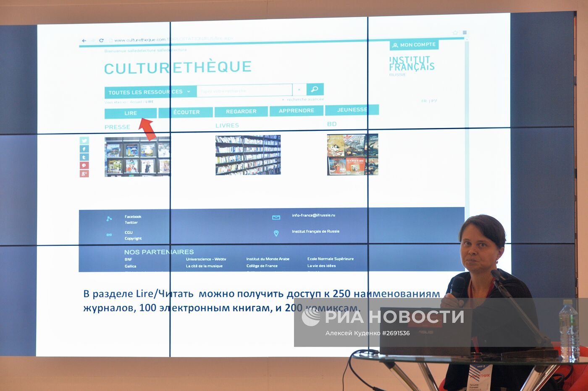
Task: Open the LIRE tab
Action: click(x=131, y=113)
